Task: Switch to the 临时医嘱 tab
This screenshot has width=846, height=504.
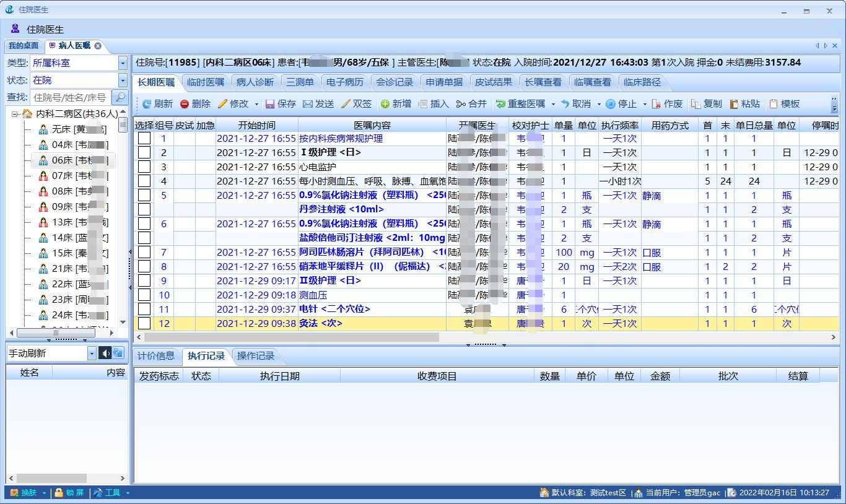Action: (205, 82)
